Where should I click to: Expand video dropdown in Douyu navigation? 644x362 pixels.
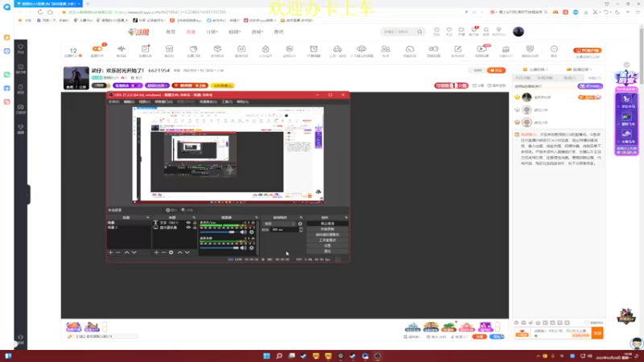[234, 31]
